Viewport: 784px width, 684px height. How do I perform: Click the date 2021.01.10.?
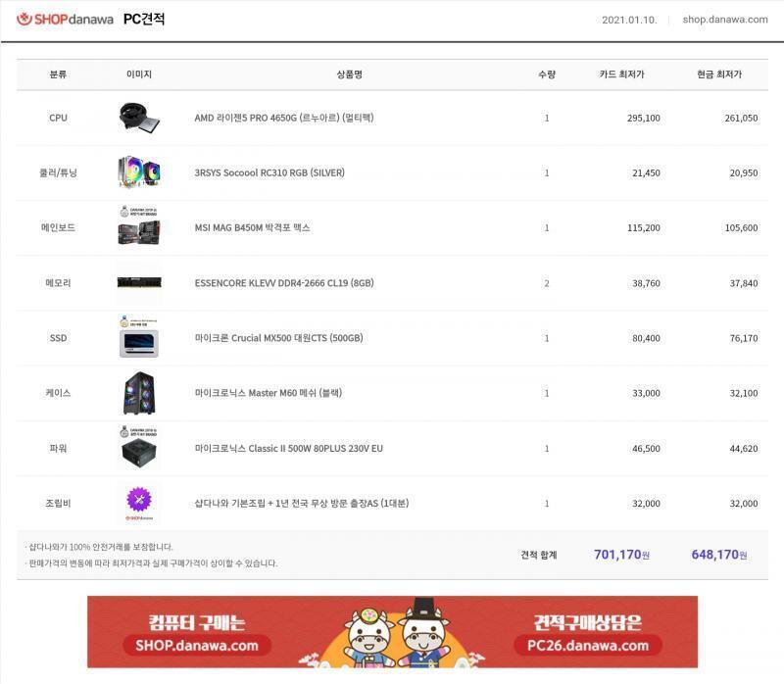629,20
